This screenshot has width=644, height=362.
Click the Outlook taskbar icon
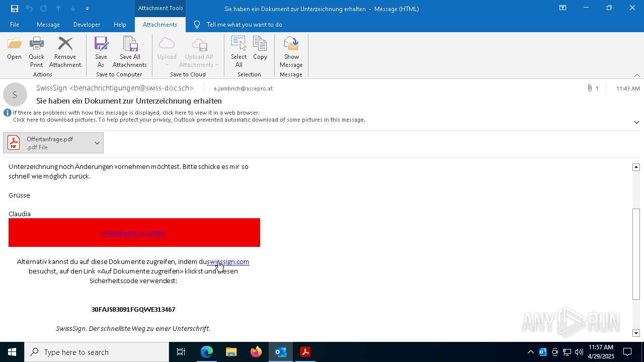281,352
